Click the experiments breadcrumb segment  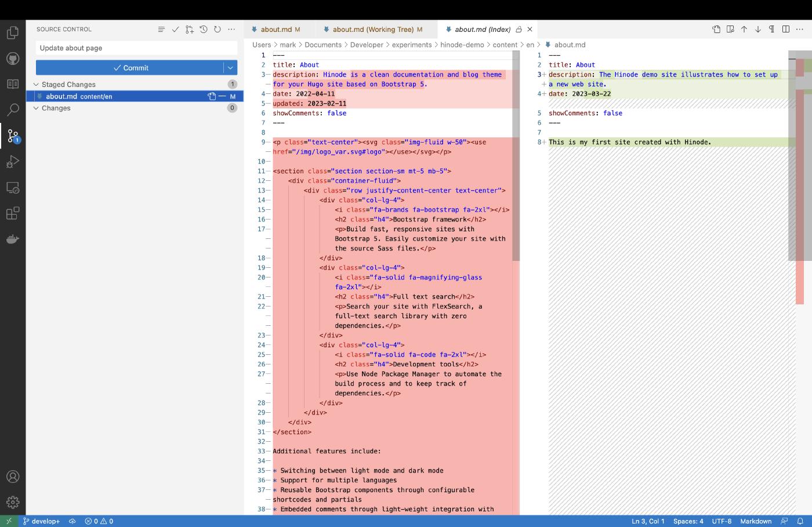click(x=412, y=45)
